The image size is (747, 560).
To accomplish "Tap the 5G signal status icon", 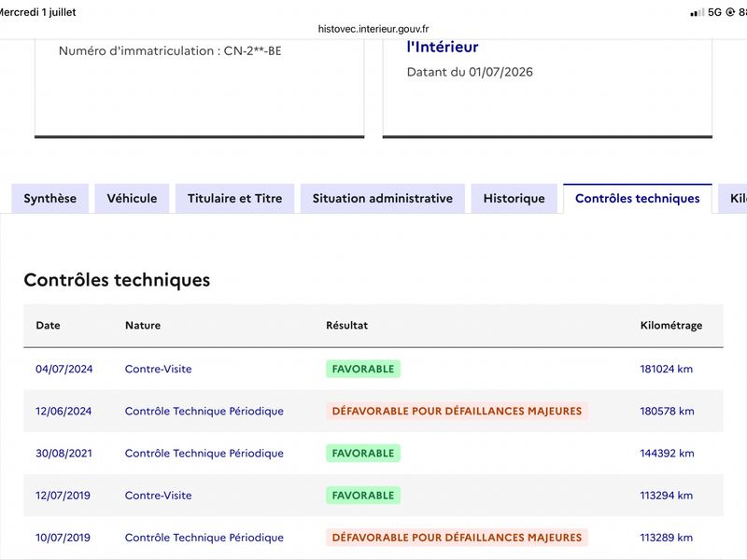I will 714,12.
